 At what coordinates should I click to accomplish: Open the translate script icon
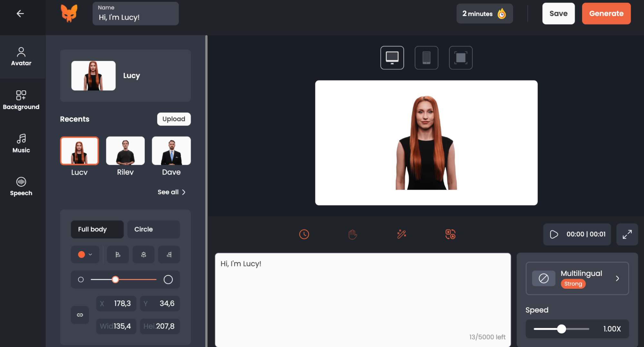(x=450, y=234)
